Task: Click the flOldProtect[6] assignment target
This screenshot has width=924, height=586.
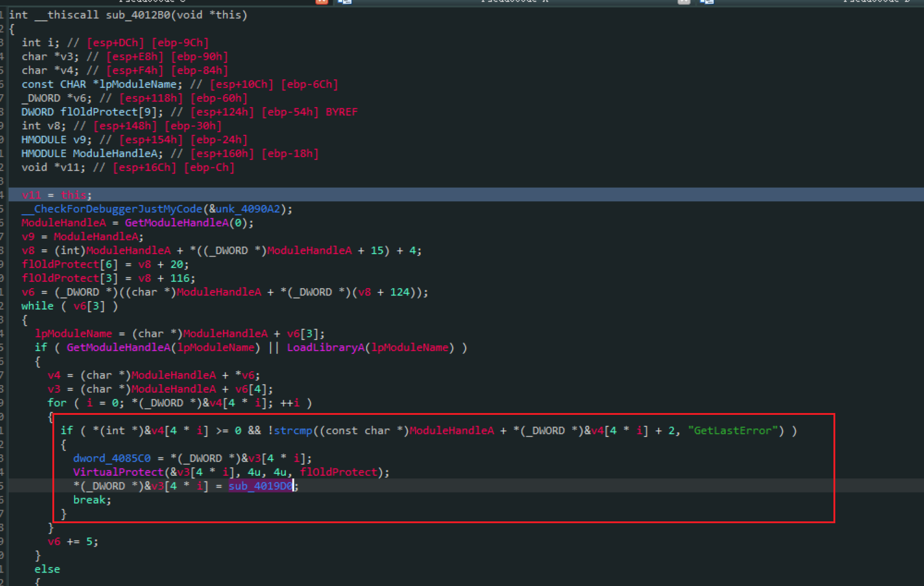Action: [x=70, y=265]
